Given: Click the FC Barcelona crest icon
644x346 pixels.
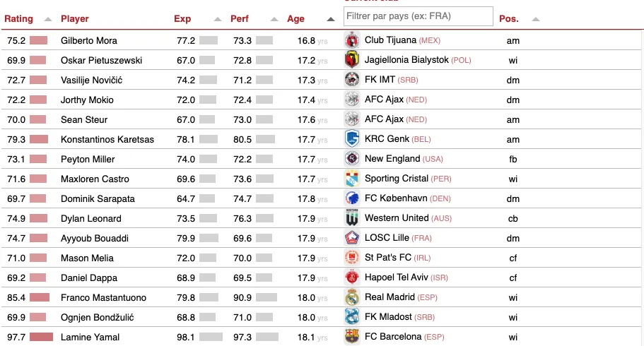Looking at the screenshot, I should tap(352, 338).
